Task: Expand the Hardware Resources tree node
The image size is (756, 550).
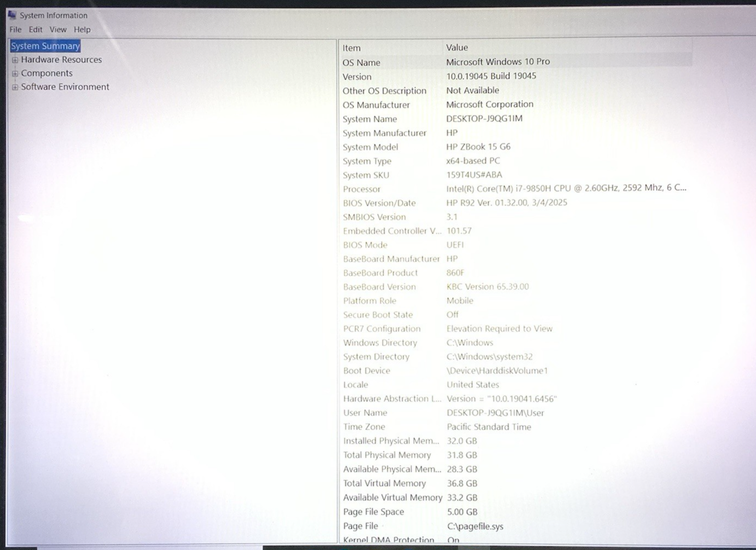Action: click(x=15, y=60)
